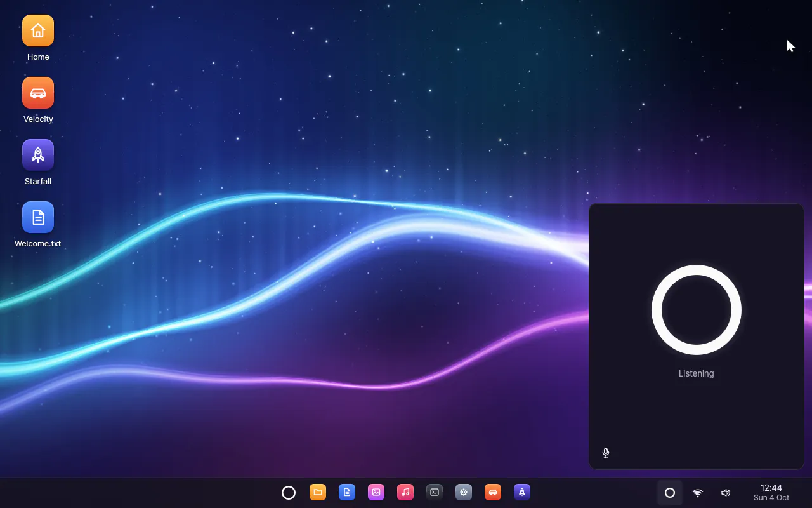
Task: Launch the music player from taskbar
Action: click(x=405, y=492)
